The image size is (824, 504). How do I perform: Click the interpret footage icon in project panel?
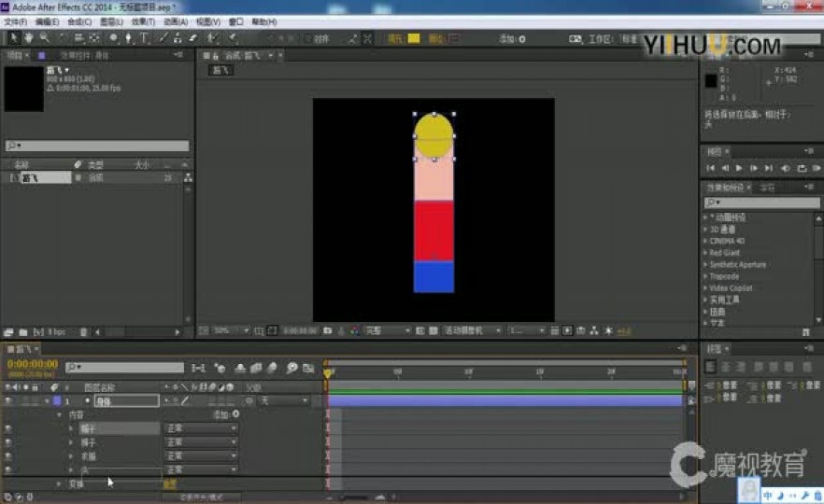coord(8,332)
